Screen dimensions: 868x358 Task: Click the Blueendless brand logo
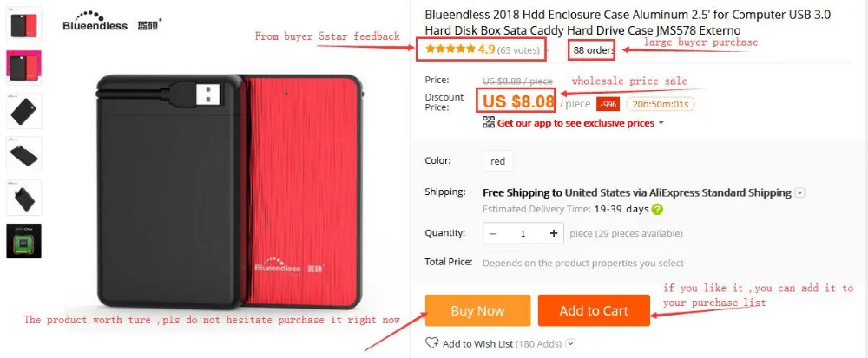[111, 22]
